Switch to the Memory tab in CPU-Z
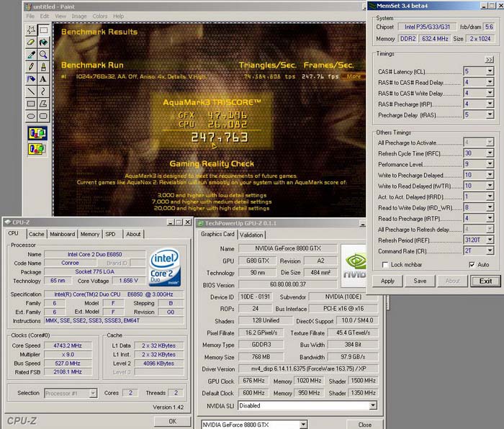Viewport: 504px width, 429px height. coord(90,234)
